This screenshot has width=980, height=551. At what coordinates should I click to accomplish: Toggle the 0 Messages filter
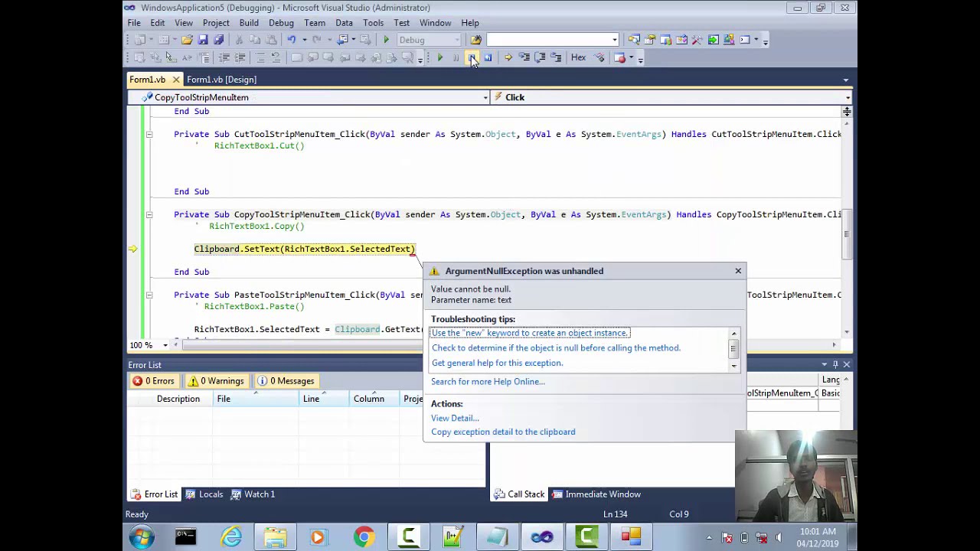pos(286,381)
